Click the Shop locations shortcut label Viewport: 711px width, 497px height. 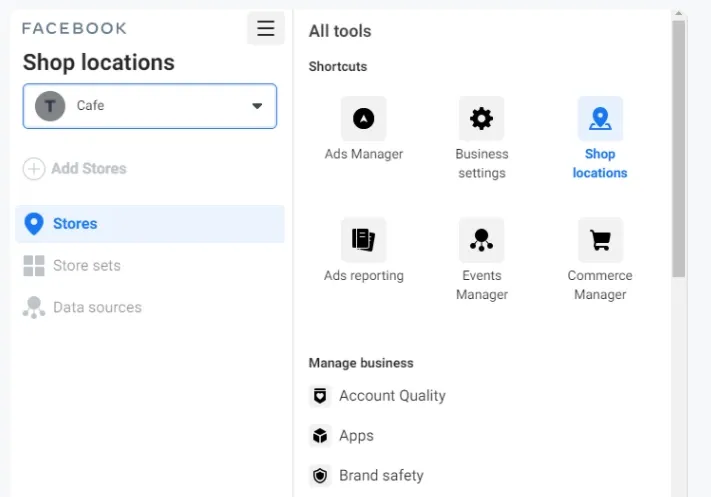coord(600,163)
